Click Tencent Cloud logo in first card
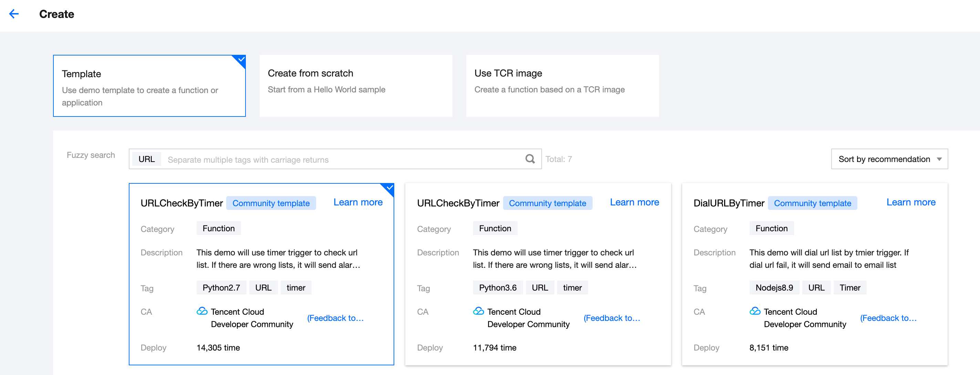The height and width of the screenshot is (375, 980). pos(202,311)
